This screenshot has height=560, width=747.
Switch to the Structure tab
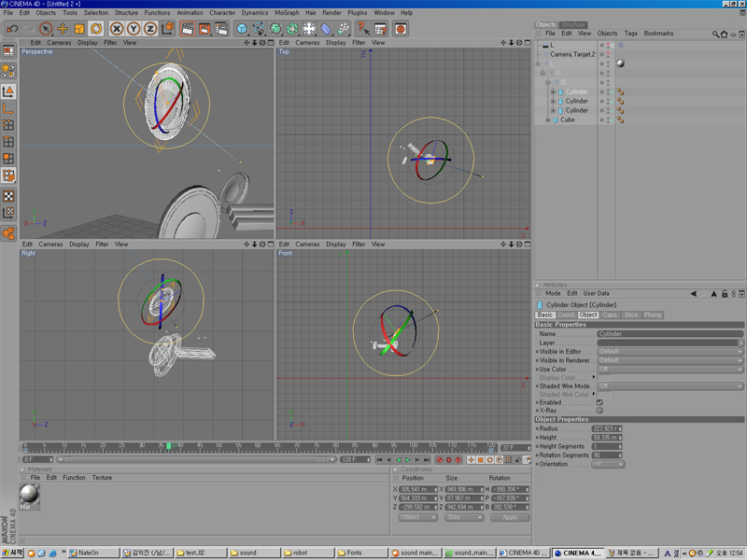point(573,25)
